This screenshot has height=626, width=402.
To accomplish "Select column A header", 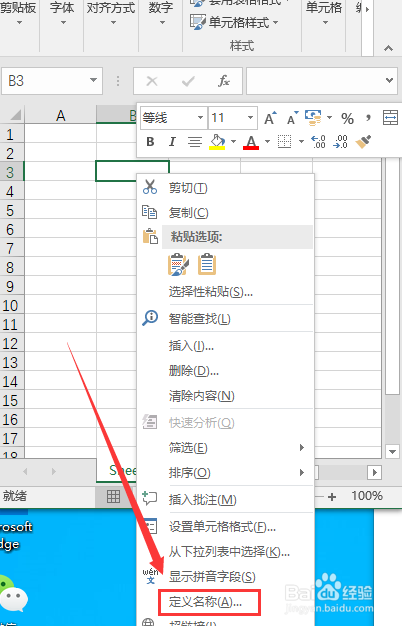I will pos(60,115).
